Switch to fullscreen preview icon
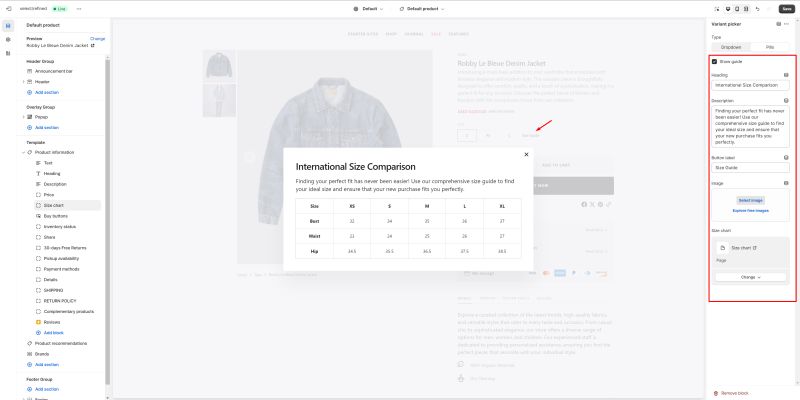The width and height of the screenshot is (800, 400). (x=746, y=9)
